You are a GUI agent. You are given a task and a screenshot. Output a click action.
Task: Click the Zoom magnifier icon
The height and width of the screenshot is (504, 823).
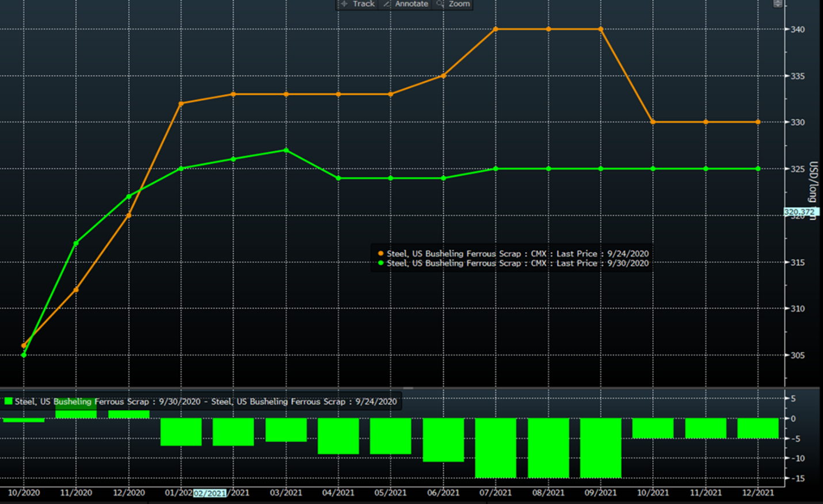click(x=440, y=4)
